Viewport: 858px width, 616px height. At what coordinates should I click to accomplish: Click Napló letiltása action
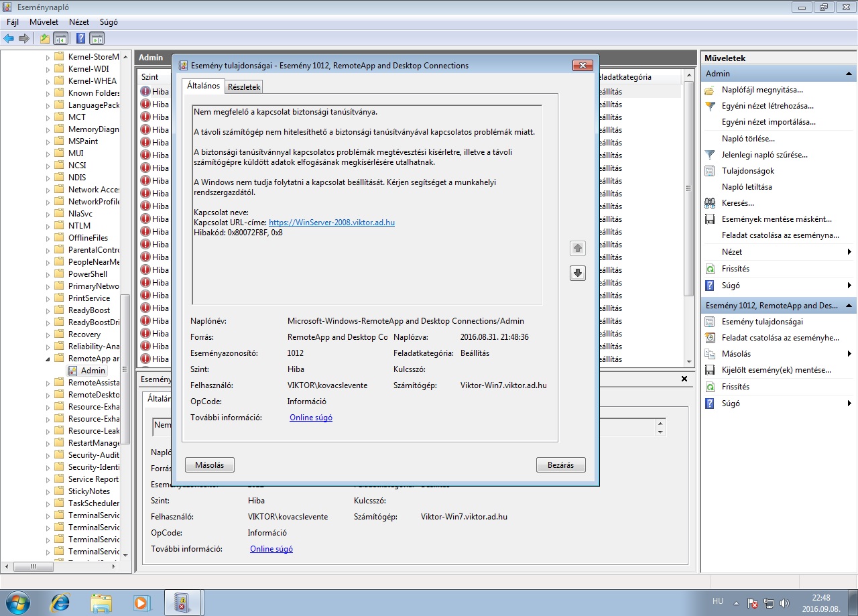pos(747,187)
